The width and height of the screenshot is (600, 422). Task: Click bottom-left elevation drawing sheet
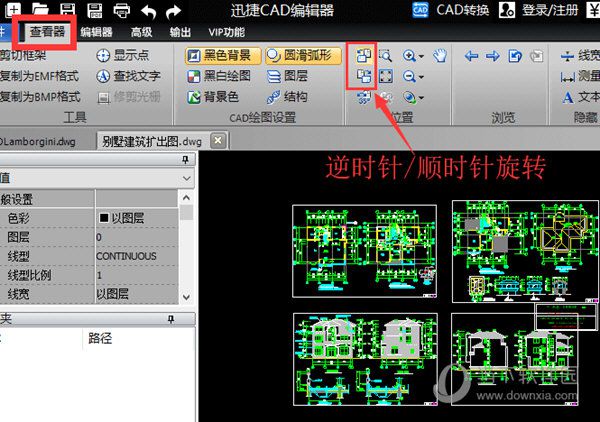click(x=365, y=359)
